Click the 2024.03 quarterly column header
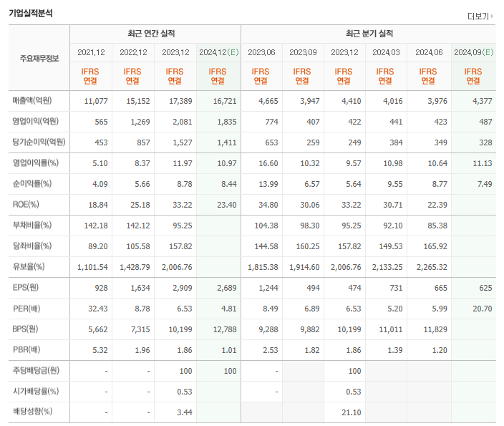 (x=387, y=52)
